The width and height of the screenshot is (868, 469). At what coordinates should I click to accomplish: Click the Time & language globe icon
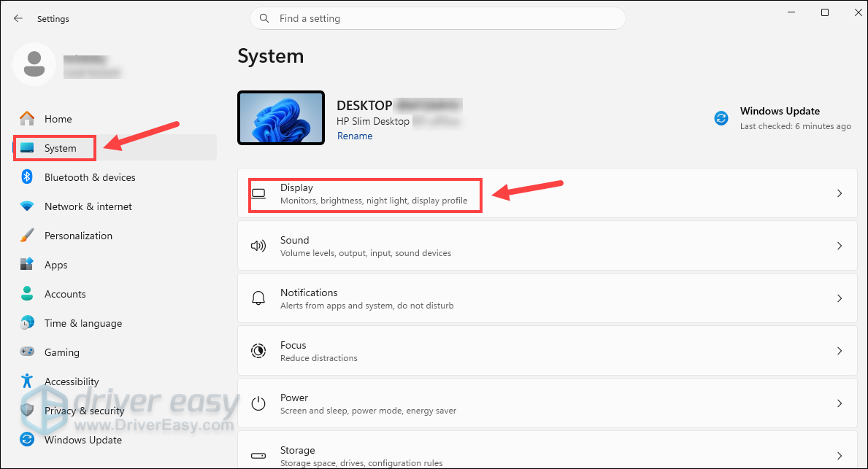click(26, 323)
